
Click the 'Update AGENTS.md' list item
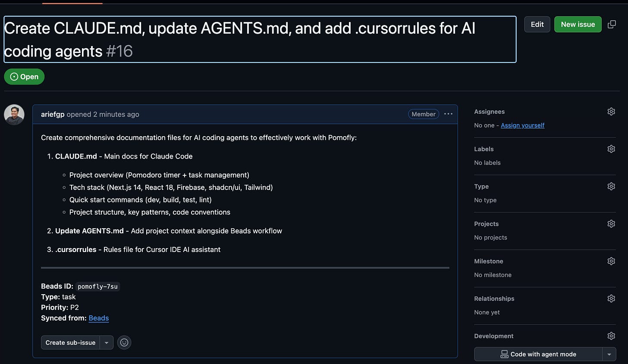tap(169, 231)
